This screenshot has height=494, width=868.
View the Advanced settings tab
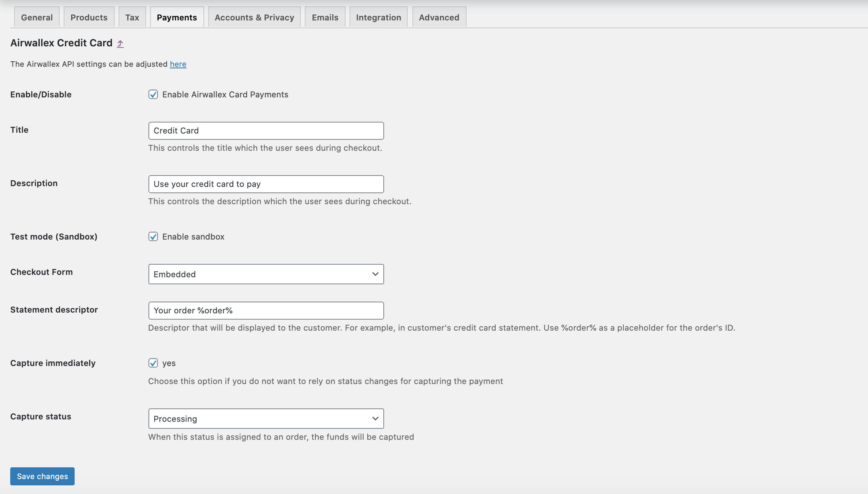click(x=439, y=17)
